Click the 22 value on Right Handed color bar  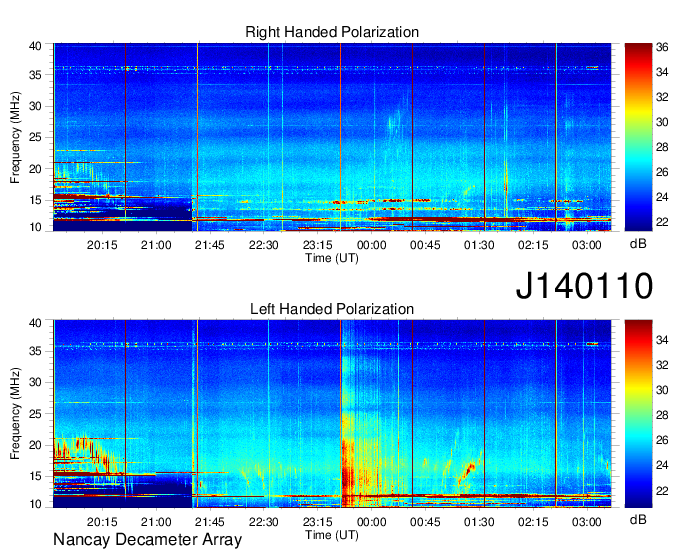662,222
